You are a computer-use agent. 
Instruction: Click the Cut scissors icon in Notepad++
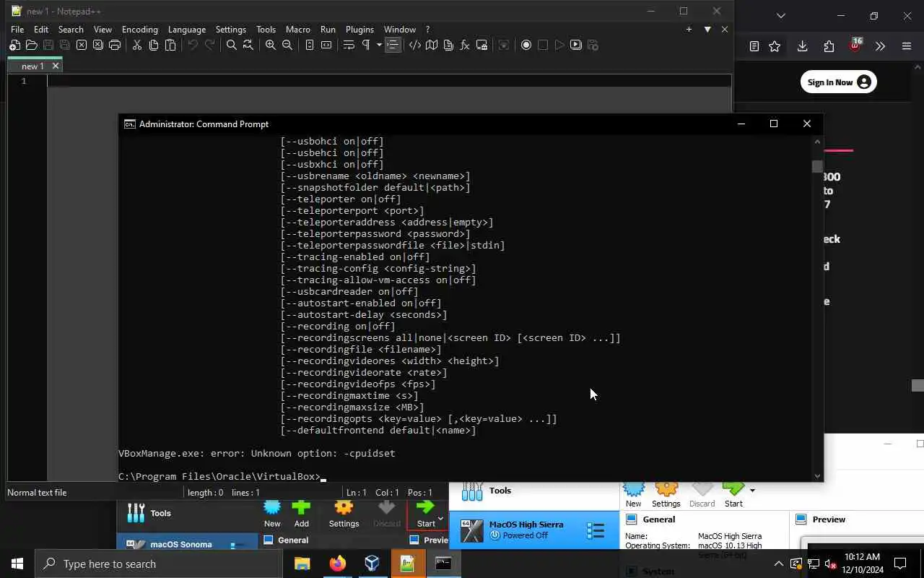tap(136, 45)
